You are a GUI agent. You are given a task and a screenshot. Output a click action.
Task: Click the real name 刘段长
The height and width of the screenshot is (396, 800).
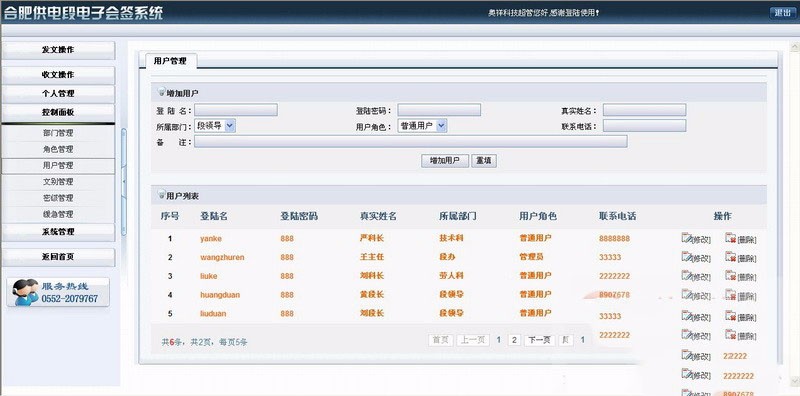[371, 313]
